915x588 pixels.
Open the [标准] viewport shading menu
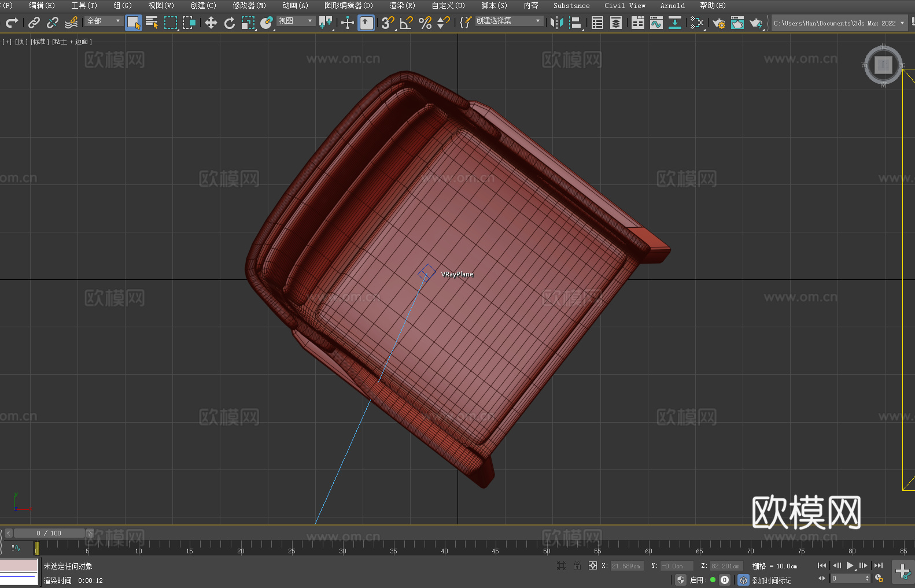click(x=40, y=42)
